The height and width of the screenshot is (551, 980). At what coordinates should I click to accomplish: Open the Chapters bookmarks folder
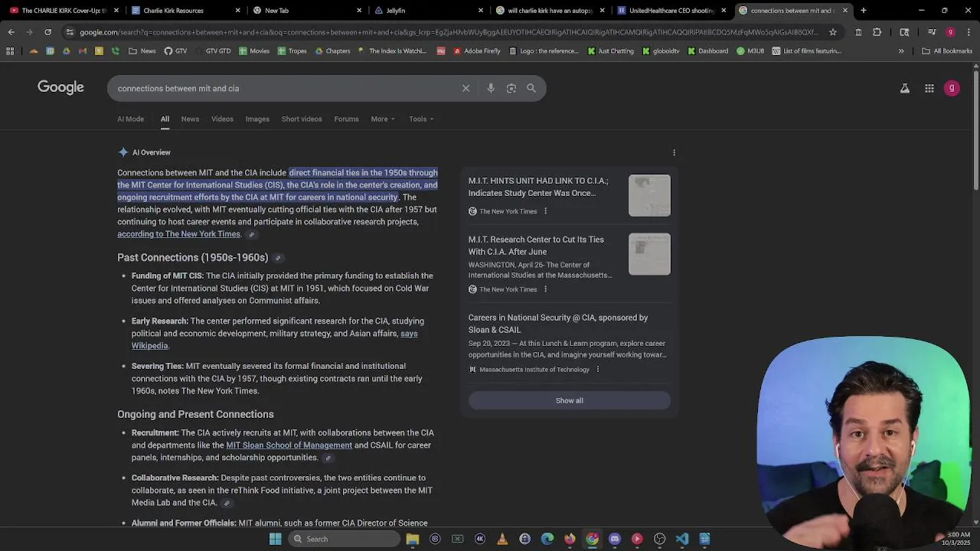pos(332,51)
